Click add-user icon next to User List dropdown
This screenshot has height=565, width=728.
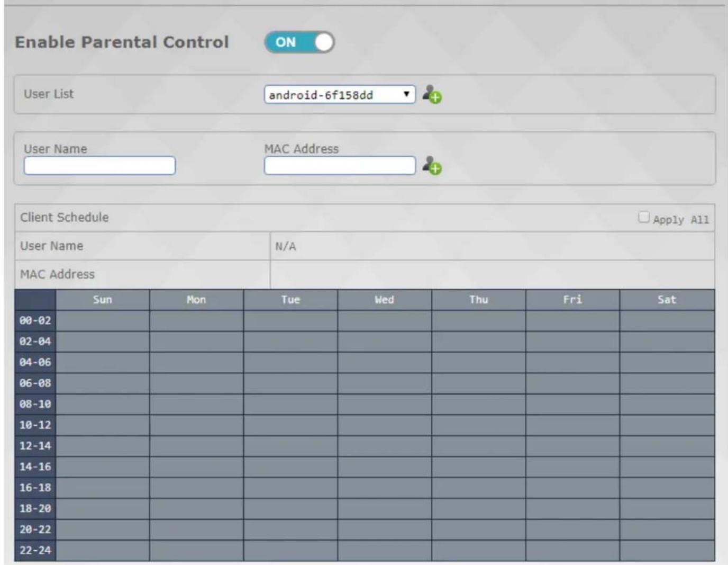432,94
